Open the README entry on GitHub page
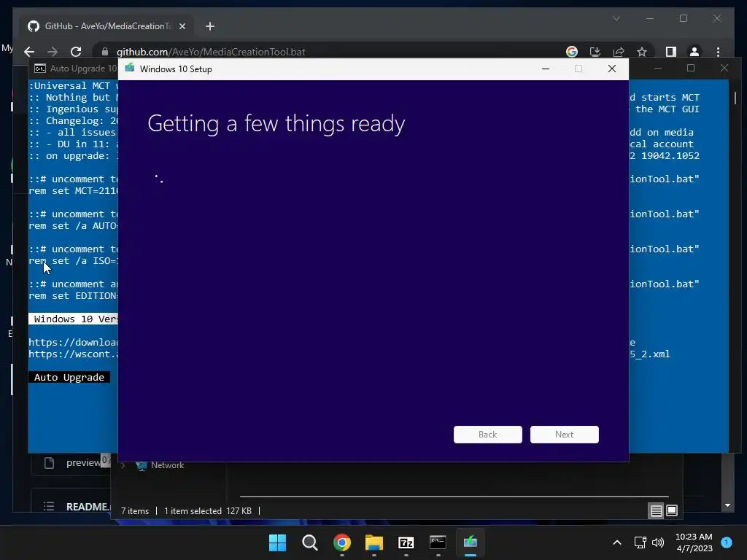 point(88,507)
